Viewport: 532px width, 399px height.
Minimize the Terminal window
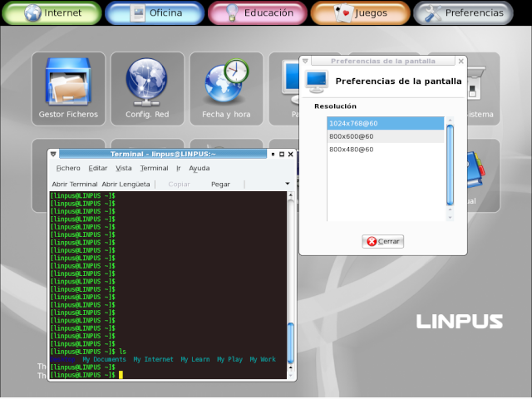pos(273,154)
